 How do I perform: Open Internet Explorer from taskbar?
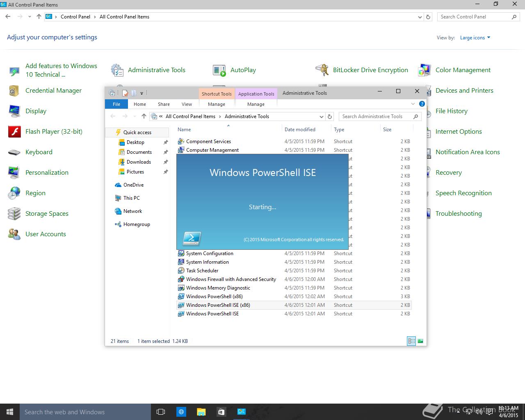181,412
